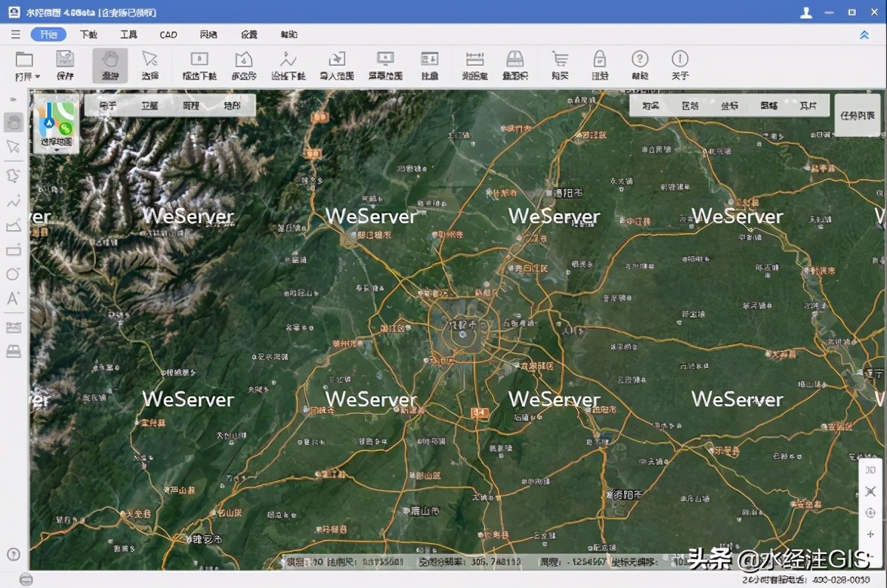Open the Settings ribbon tab
The image size is (887, 588).
[249, 35]
